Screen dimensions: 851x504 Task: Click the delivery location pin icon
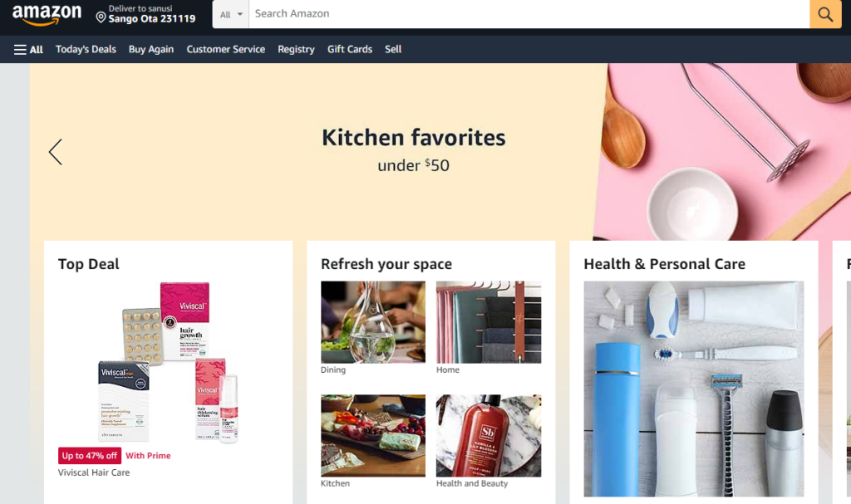click(x=101, y=17)
